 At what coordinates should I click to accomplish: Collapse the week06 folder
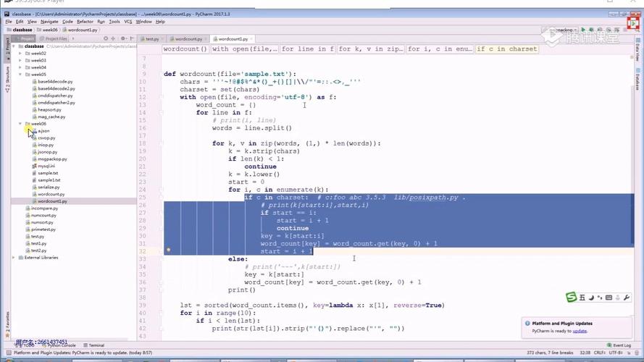click(20, 124)
